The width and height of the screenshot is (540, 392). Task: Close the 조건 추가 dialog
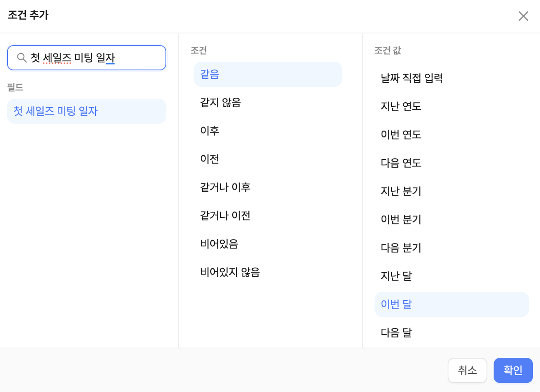(523, 16)
